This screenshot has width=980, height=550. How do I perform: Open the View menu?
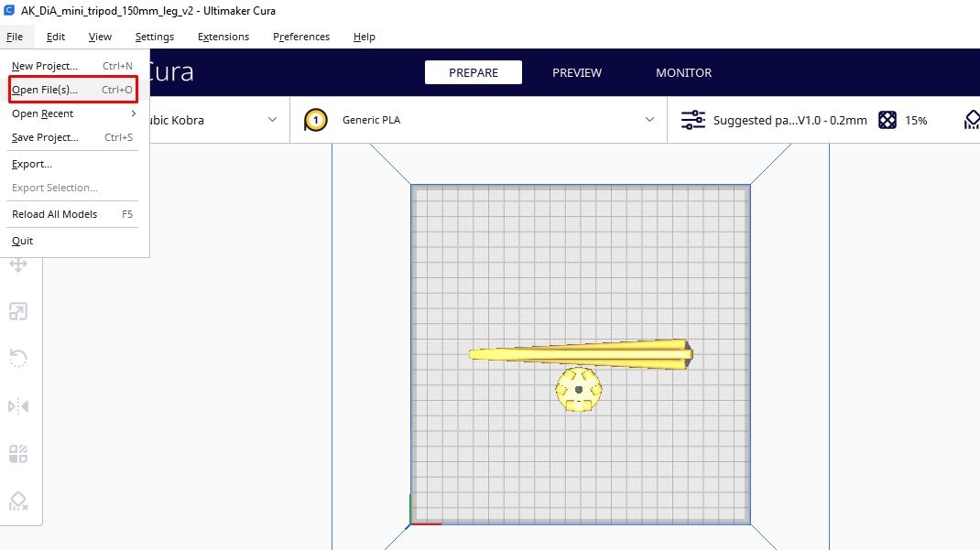tap(100, 37)
